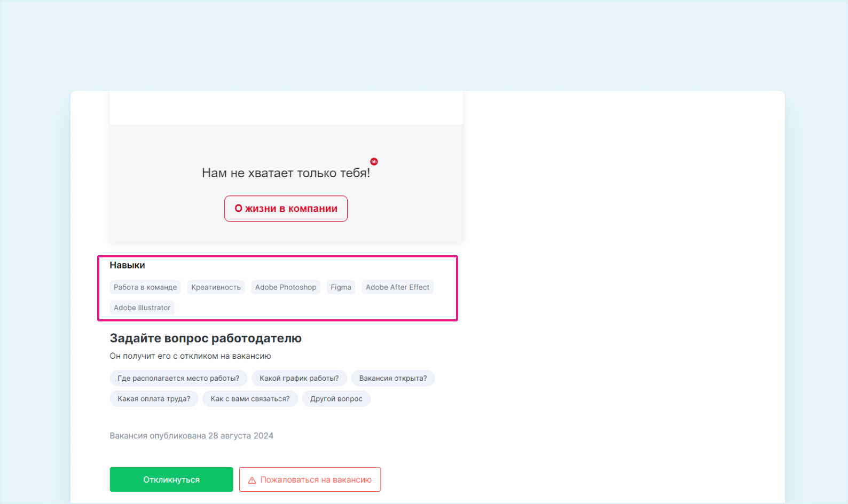Click the 'Работа в команде' skill tag
Viewport: 848px width, 504px height.
[x=145, y=287]
